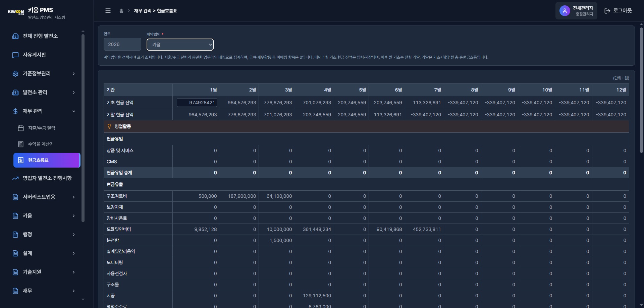Click the logout arrow icon
Image resolution: width=644 pixels, height=308 pixels.
(x=607, y=11)
